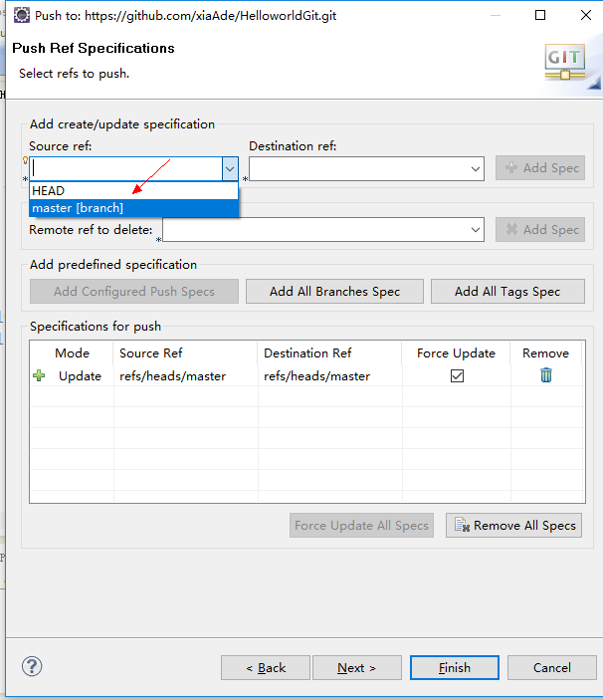Click the Destination Ref column header
This screenshot has height=700, width=603.
(x=330, y=353)
